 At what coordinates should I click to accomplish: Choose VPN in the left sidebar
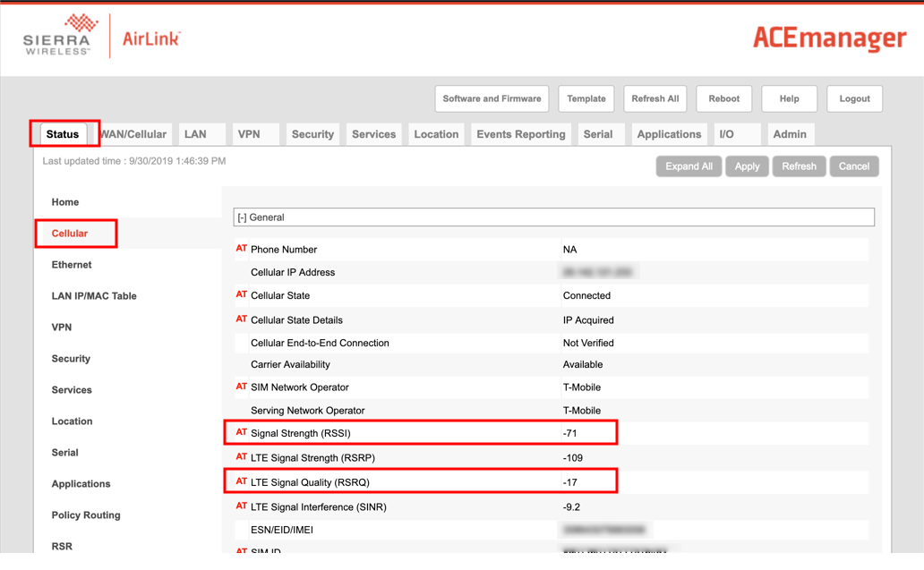[x=62, y=327]
